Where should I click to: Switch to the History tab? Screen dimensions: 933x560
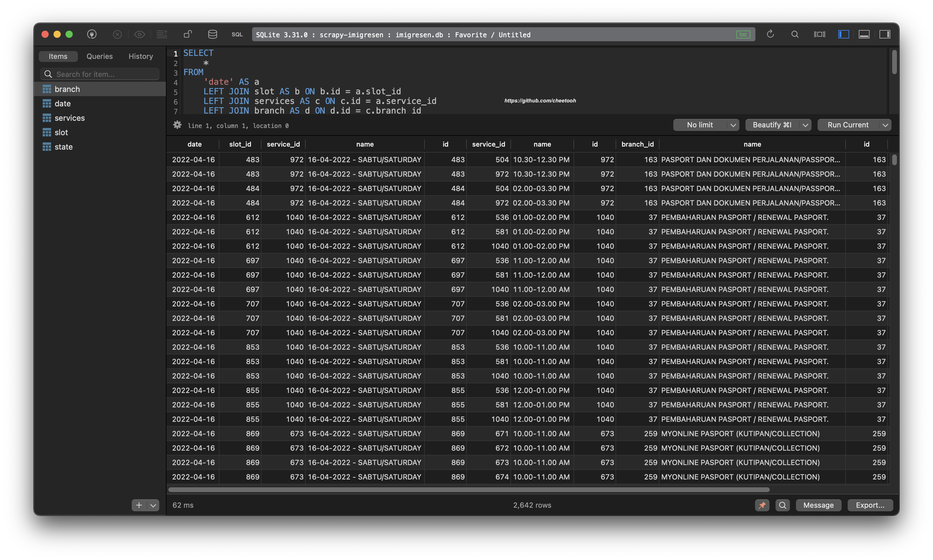point(141,56)
